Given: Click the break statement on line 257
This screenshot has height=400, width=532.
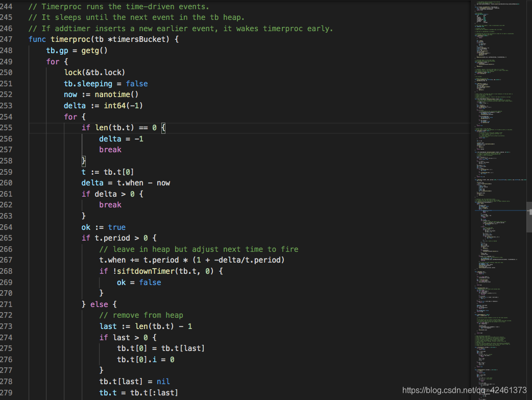Looking at the screenshot, I should [110, 149].
